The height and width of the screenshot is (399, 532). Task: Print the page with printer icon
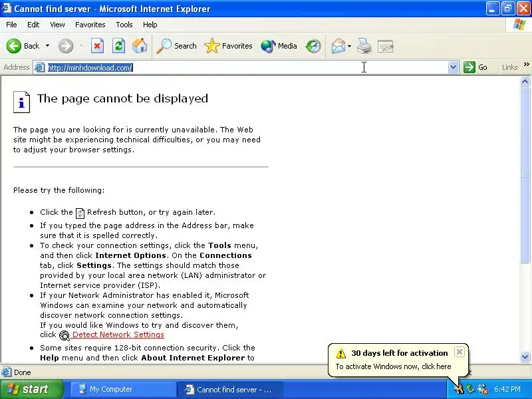(364, 46)
